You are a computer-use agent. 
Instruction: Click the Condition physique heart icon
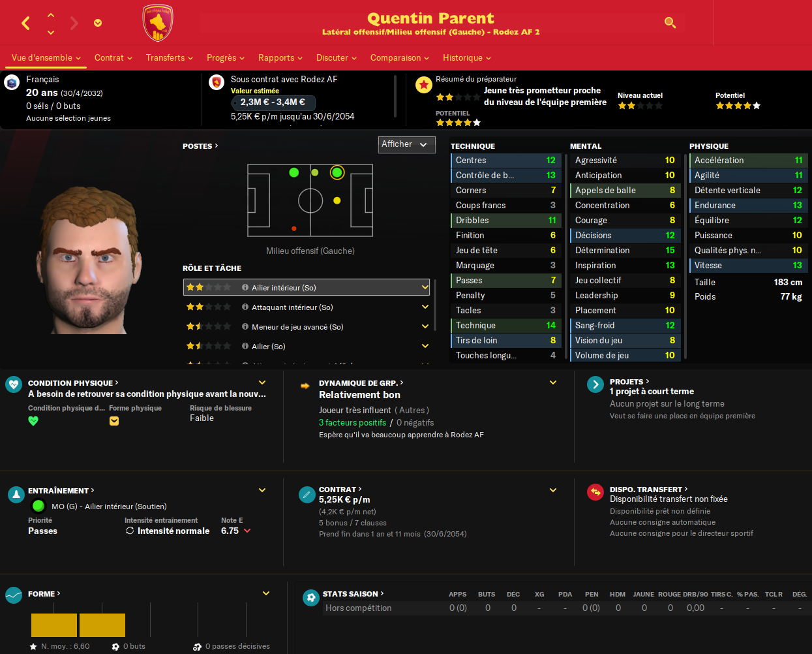[14, 384]
